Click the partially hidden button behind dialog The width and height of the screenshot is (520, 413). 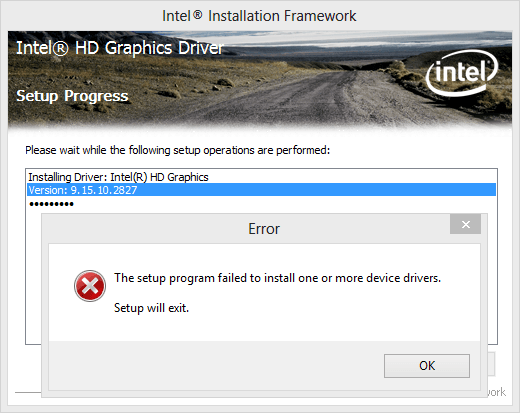pos(491,364)
